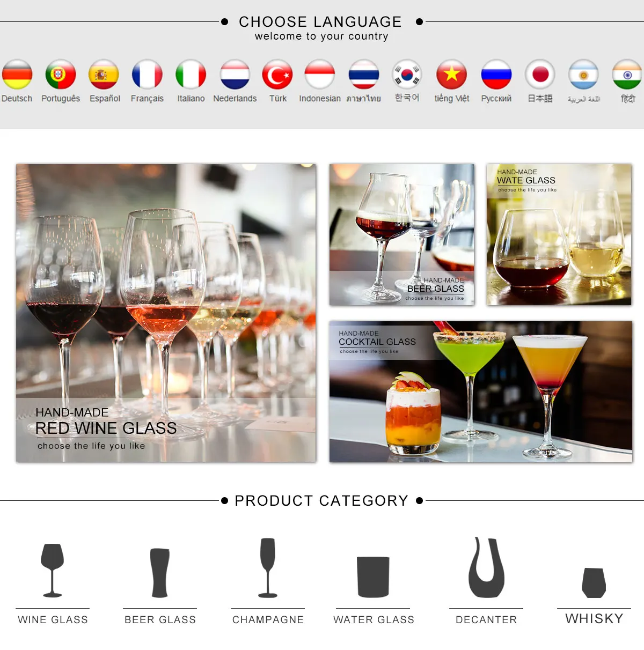Click the Japanese flag icon
This screenshot has width=644, height=650.
(540, 75)
